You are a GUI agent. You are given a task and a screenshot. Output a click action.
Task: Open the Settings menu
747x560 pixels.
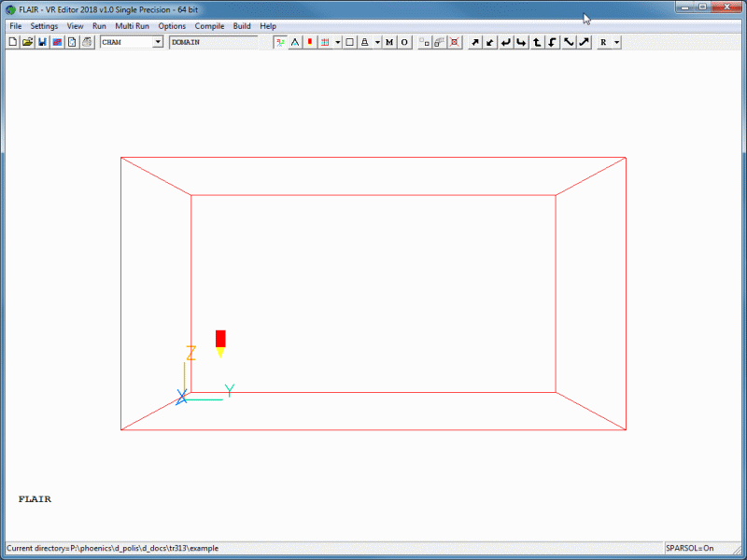44,26
